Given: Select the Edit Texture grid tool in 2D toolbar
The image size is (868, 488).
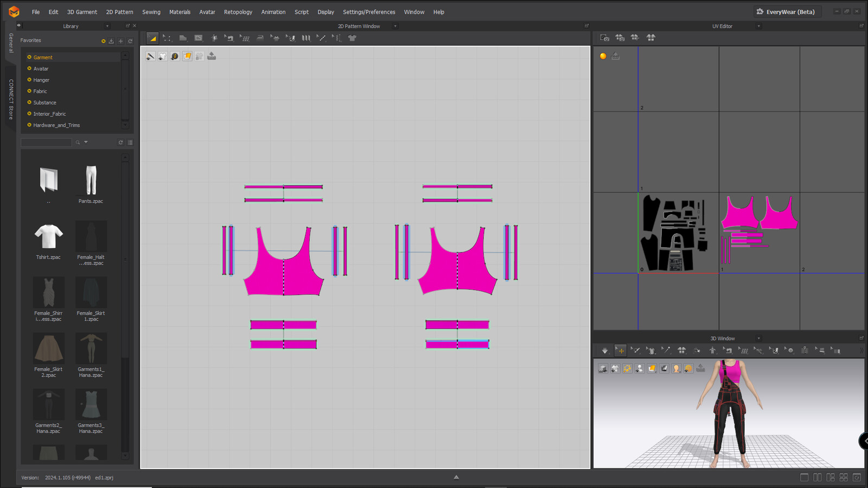Looking at the screenshot, I should pos(245,38).
